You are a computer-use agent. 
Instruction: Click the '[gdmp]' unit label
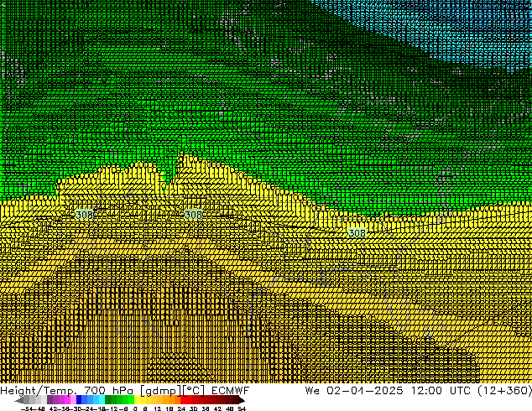pyautogui.click(x=161, y=391)
